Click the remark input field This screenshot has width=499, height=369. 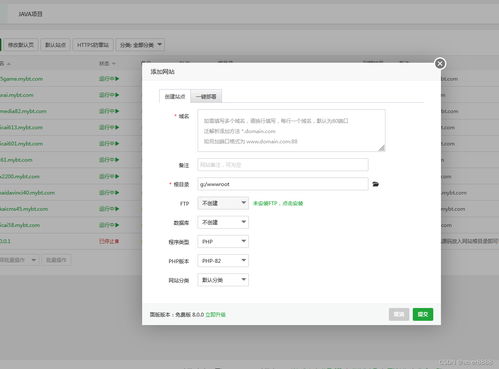[x=283, y=165]
